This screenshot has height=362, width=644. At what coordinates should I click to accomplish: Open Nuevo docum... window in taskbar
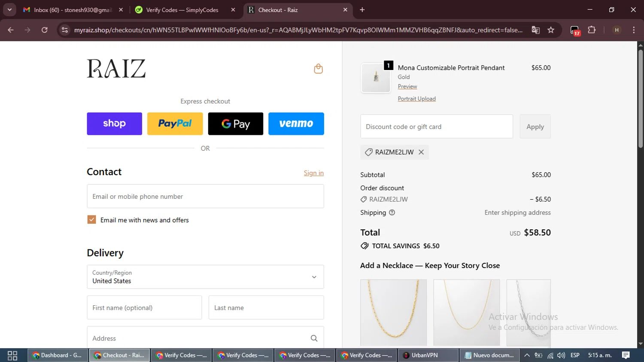[x=489, y=355]
